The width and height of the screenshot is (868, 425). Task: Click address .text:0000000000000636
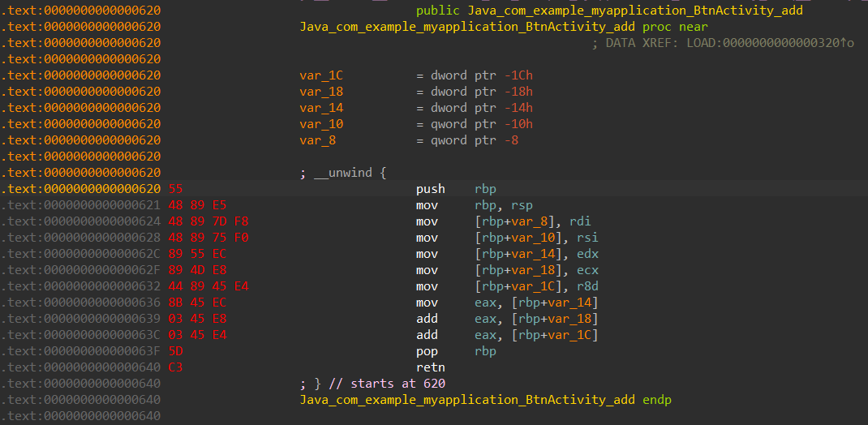pyautogui.click(x=81, y=303)
